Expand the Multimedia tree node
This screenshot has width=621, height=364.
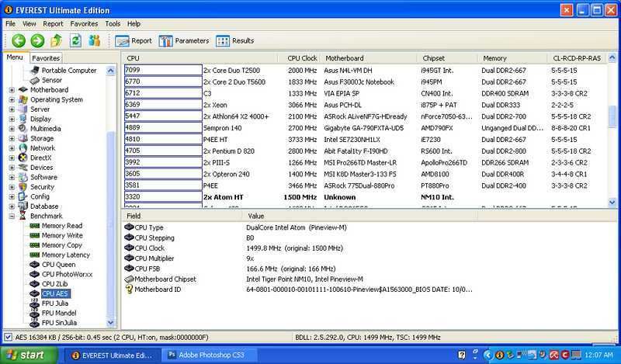12,129
